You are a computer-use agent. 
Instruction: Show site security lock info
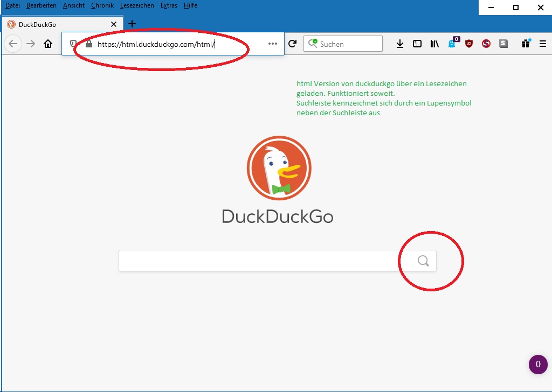[89, 44]
